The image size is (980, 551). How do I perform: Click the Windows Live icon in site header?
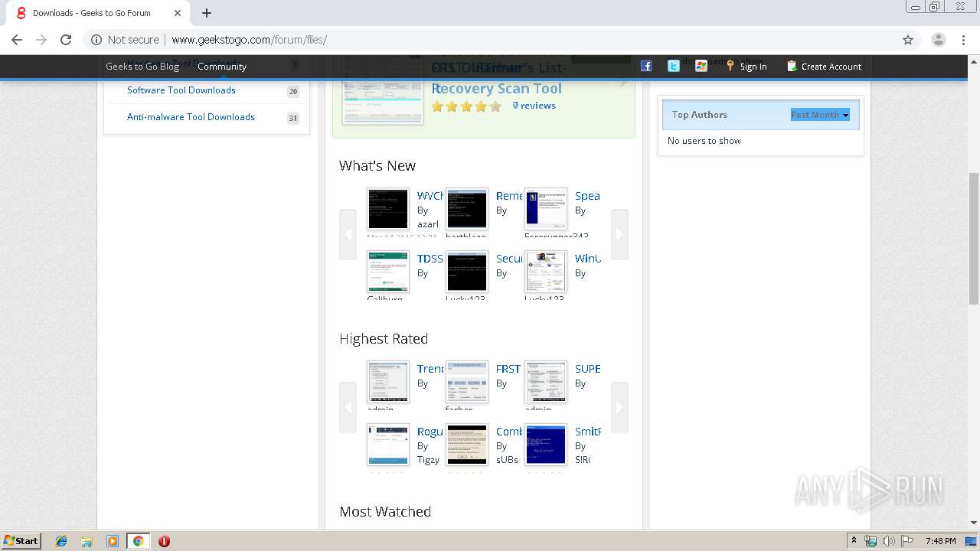pyautogui.click(x=701, y=66)
